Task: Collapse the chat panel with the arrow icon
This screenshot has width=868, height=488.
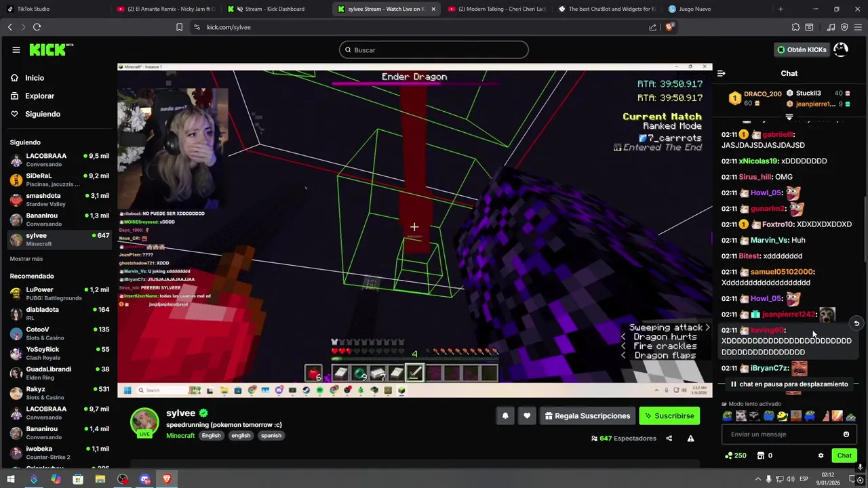Action: click(722, 73)
